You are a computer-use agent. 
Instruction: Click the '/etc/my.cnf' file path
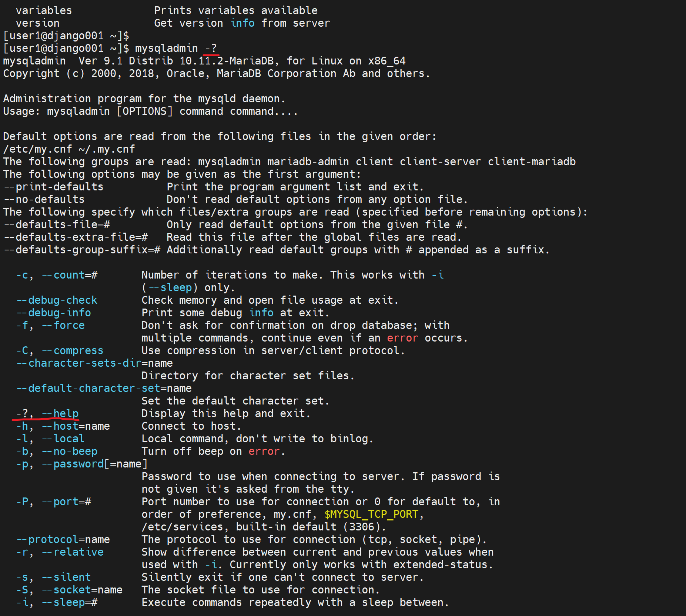(37, 149)
